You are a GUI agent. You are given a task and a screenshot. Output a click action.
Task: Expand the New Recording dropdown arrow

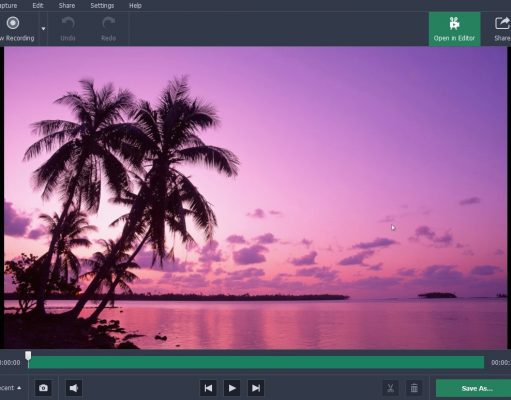click(x=43, y=29)
